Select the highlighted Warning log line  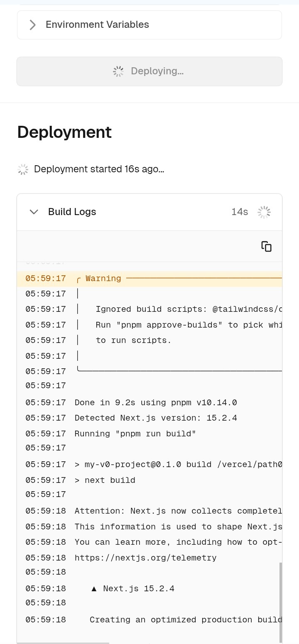(x=149, y=279)
